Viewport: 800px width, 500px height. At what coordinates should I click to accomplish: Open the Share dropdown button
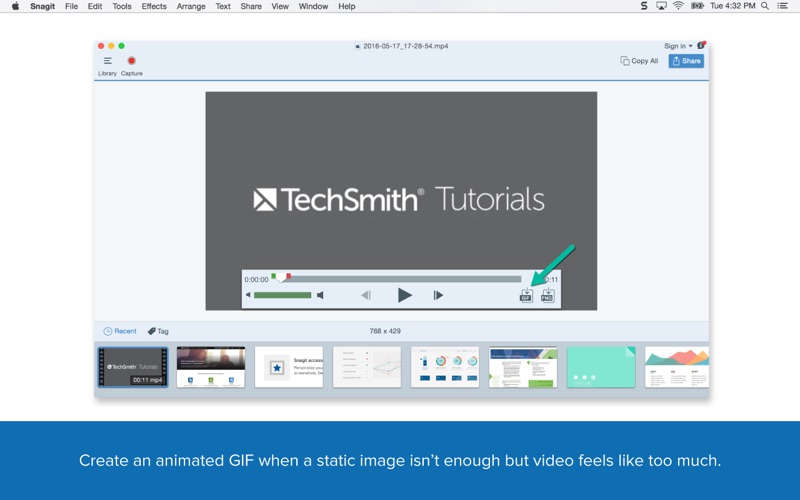686,61
